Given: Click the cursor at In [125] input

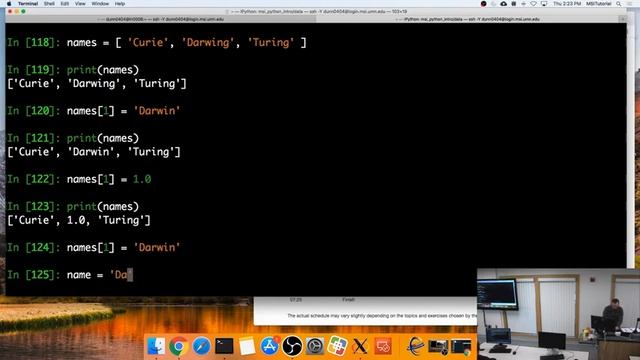Looking at the screenshot, I should coord(130,275).
